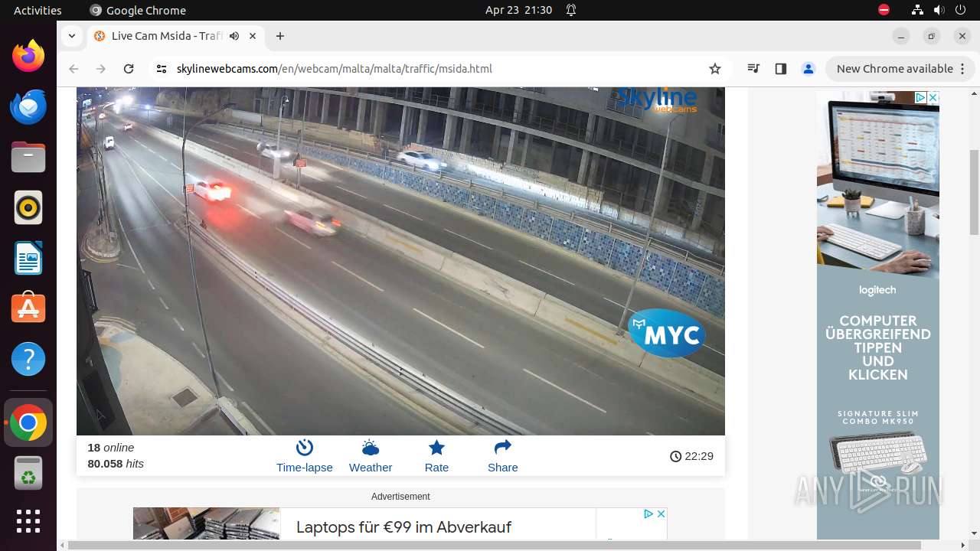Go back to previous page
The width and height of the screenshot is (980, 551).
(73, 69)
